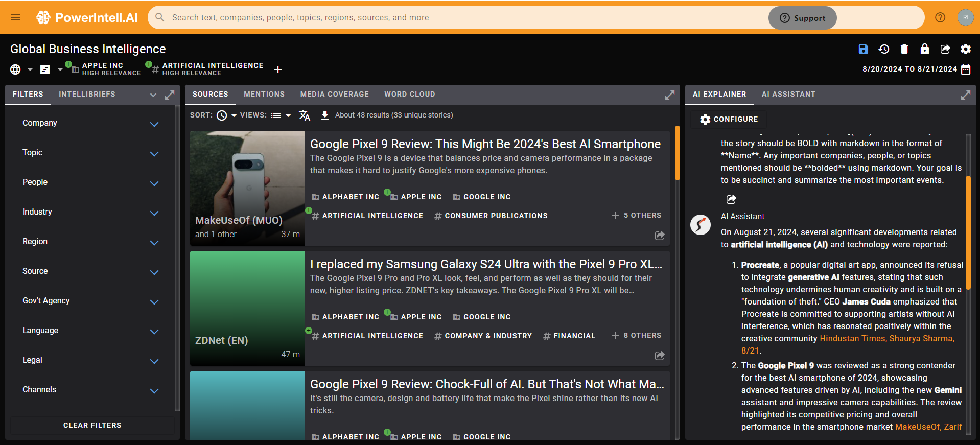980x445 pixels.
Task: Expand the Sources panel to fullscreen
Action: pyautogui.click(x=670, y=95)
